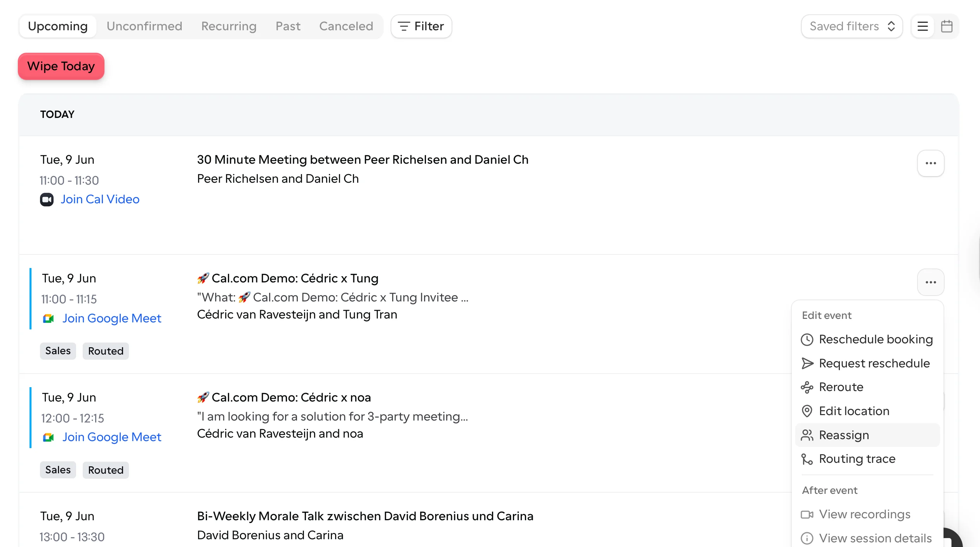Switch to list view icon

[923, 26]
